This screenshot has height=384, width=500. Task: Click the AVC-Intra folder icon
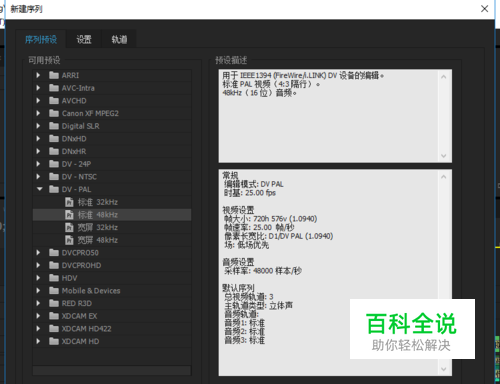(x=54, y=88)
